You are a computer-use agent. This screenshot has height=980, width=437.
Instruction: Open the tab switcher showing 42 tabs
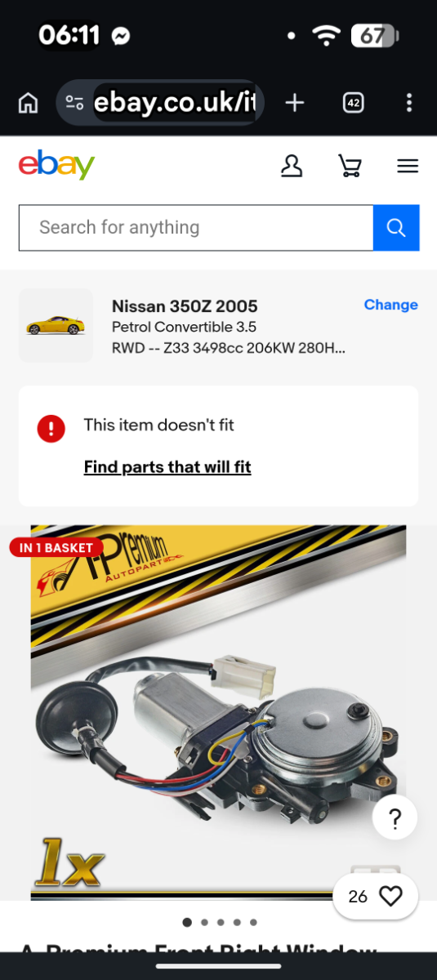point(353,103)
